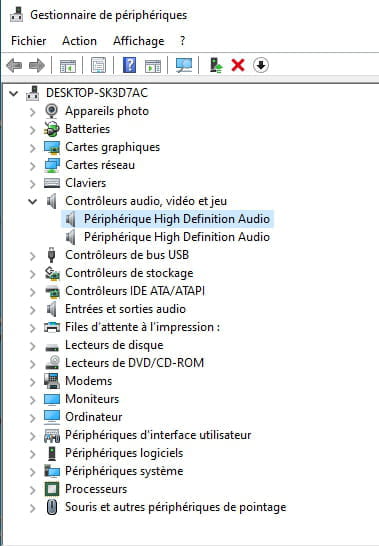Click the forward arrow toolbar icon
This screenshot has height=546, width=379.
pos(37,65)
